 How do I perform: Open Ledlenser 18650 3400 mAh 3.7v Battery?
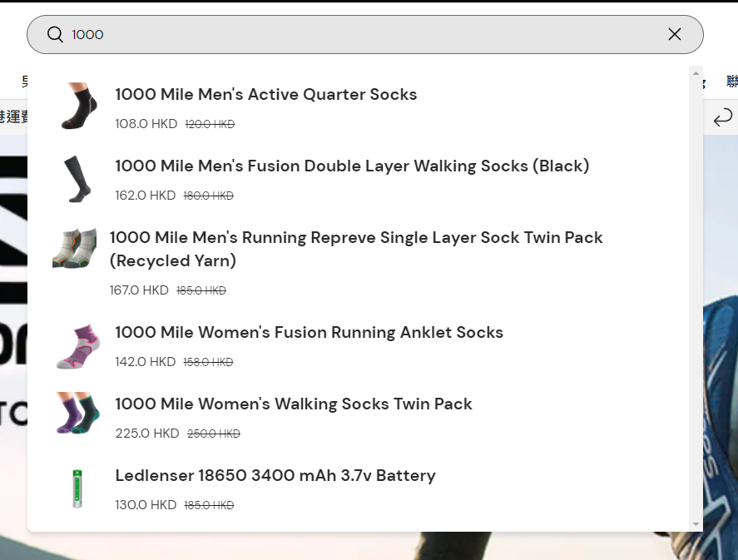coord(275,475)
